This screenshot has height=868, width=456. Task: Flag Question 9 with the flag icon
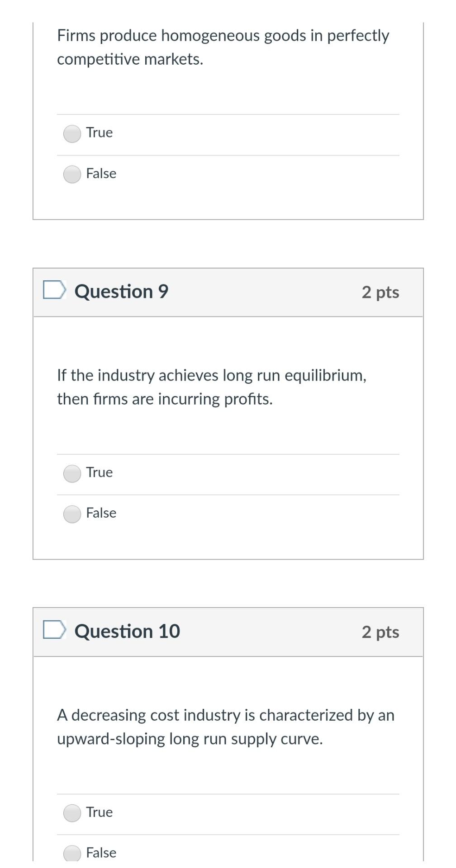[x=54, y=290]
